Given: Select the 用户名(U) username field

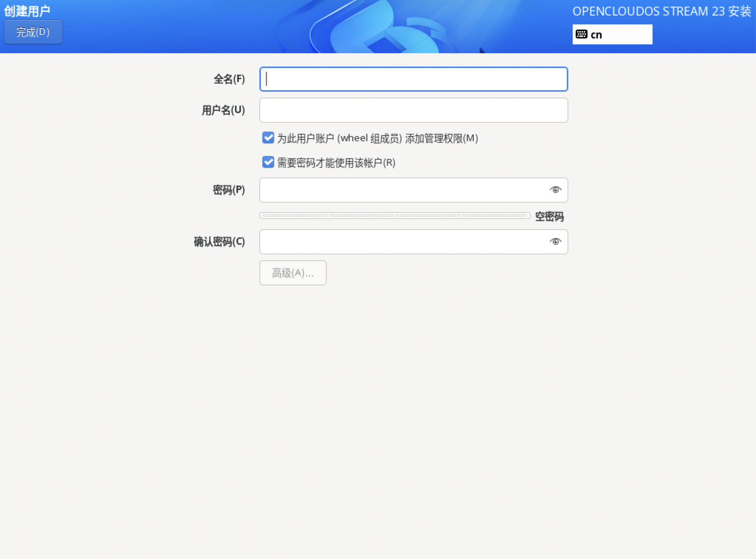Looking at the screenshot, I should (x=414, y=110).
